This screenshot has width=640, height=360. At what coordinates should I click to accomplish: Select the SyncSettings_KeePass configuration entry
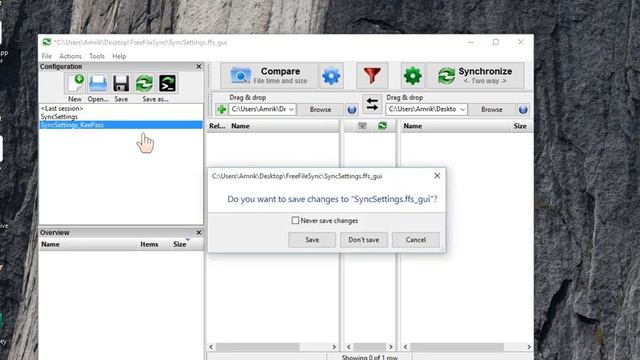pyautogui.click(x=120, y=125)
